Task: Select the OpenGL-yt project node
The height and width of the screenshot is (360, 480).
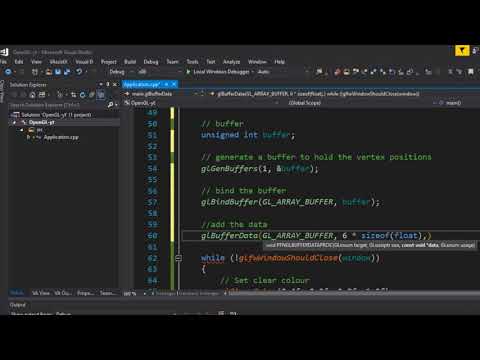Action: pyautogui.click(x=41, y=123)
